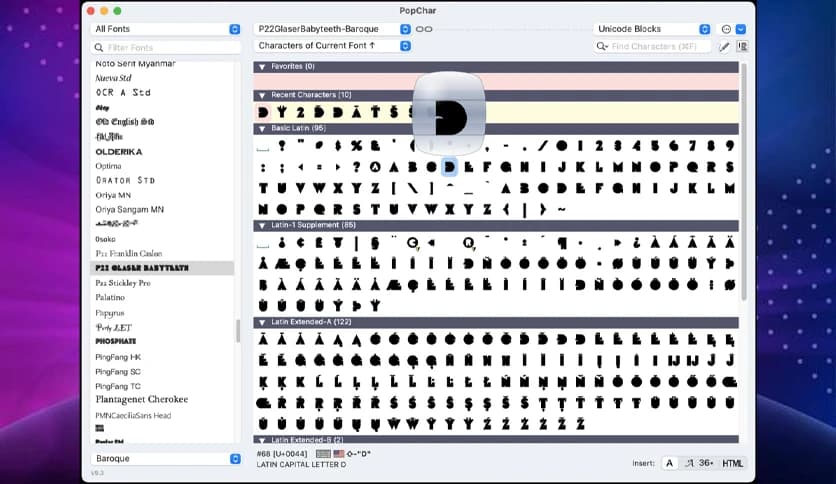Select Phosphate font
The width and height of the screenshot is (836, 484).
[116, 341]
